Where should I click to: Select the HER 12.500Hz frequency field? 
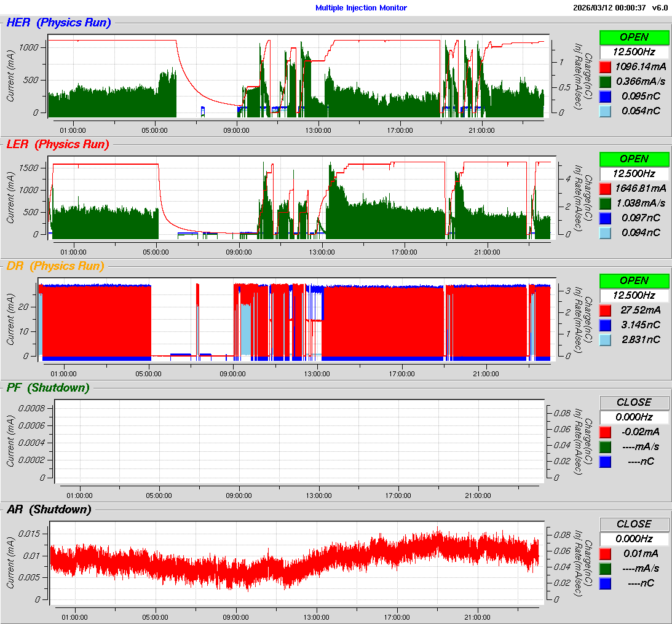[634, 52]
